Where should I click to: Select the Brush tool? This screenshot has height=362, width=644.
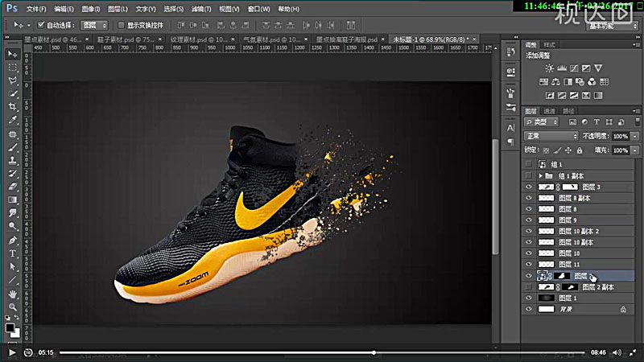click(13, 147)
